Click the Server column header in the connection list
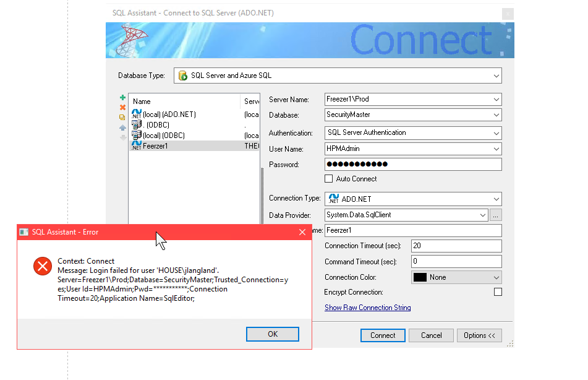This screenshot has width=588, height=380. tap(250, 101)
